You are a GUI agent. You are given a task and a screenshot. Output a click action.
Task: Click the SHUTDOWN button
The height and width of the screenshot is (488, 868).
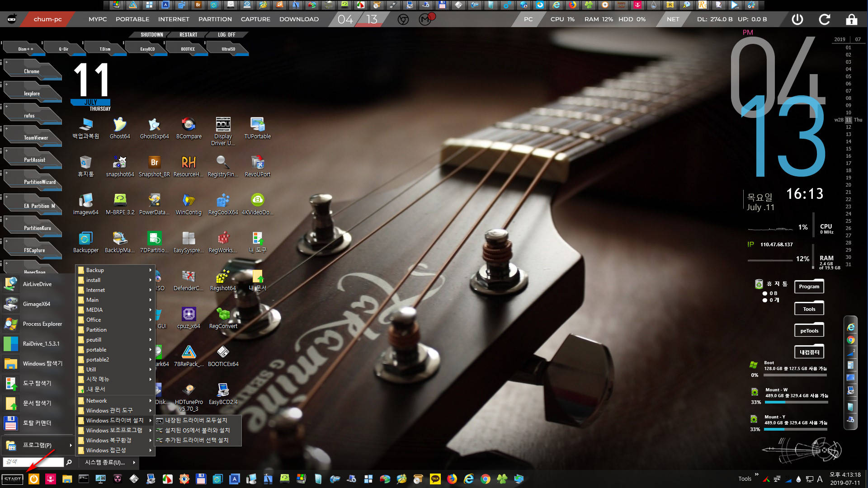(151, 35)
